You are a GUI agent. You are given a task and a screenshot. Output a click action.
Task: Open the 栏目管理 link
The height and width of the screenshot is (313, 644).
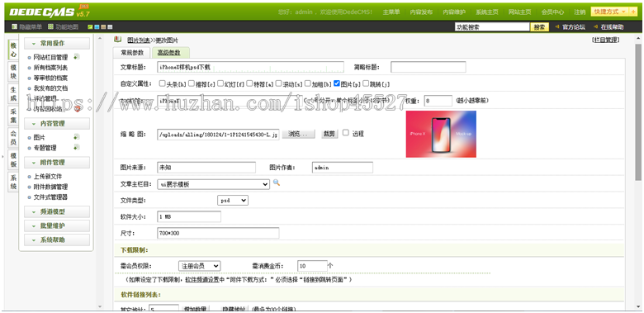[606, 40]
